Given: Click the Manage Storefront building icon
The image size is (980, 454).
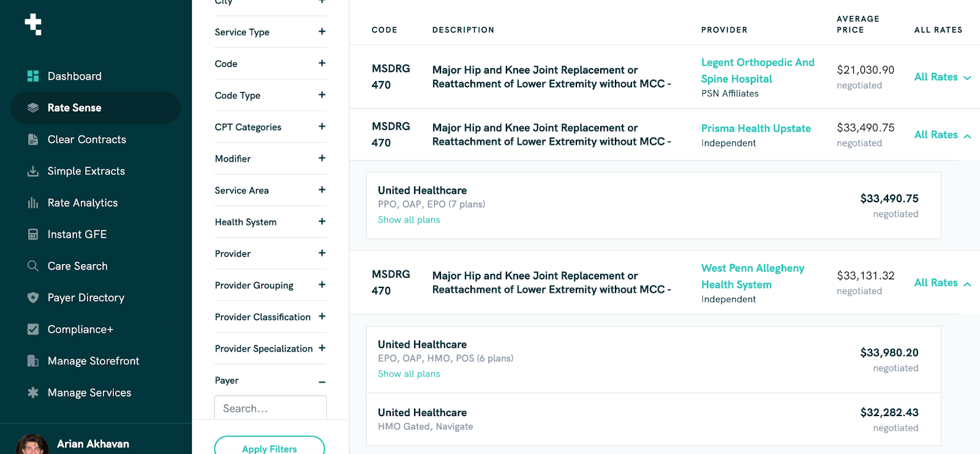Looking at the screenshot, I should [33, 361].
